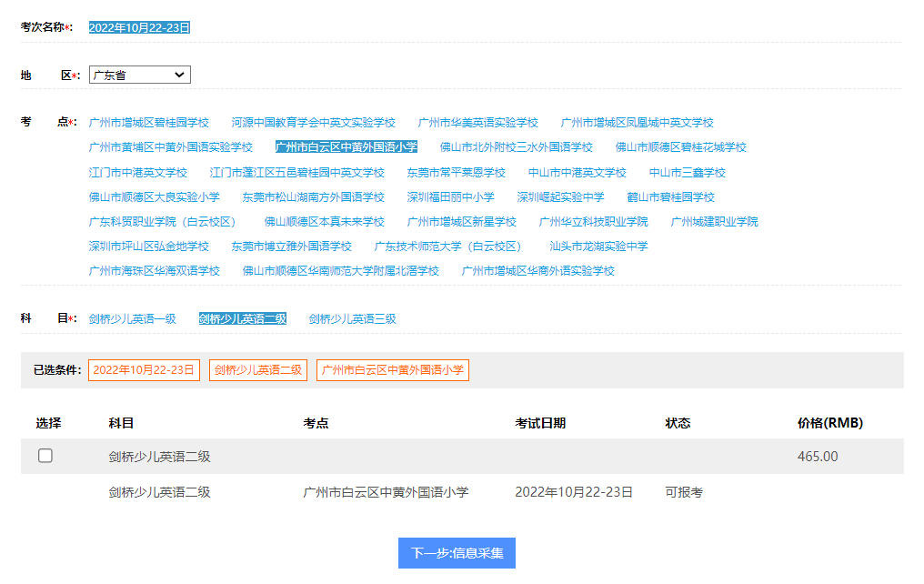Choose 河源中国教育学会中英文实验学校

[x=314, y=123]
